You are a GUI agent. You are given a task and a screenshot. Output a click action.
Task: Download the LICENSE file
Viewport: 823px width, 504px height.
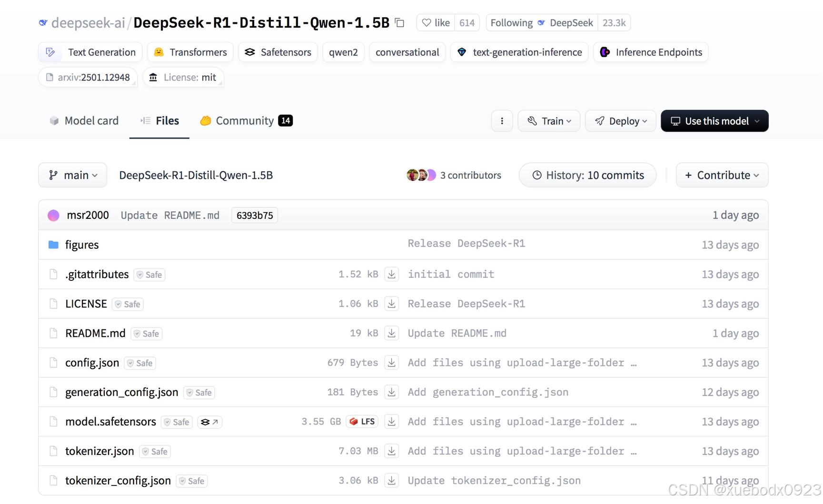[x=391, y=304]
